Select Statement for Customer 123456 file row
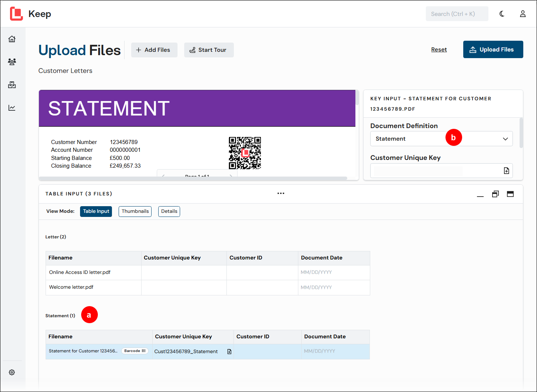This screenshot has width=537, height=392. 208,352
